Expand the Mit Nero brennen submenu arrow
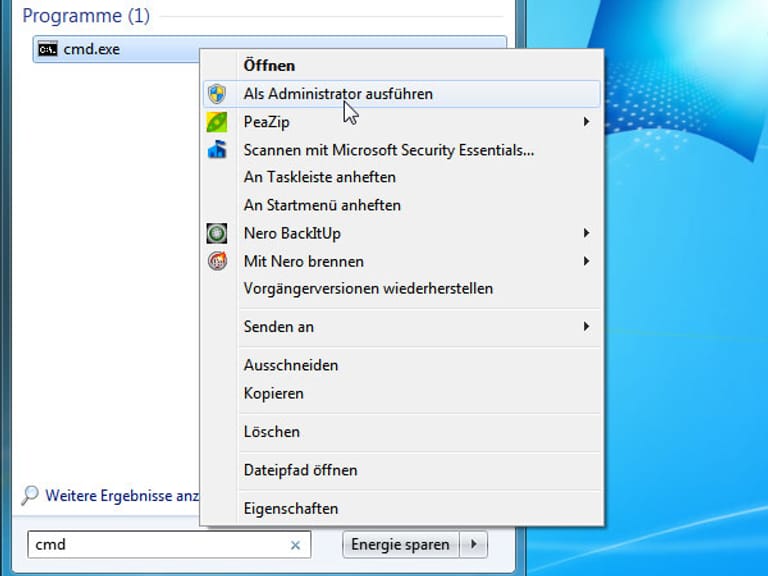This screenshot has width=768, height=576. 586,261
